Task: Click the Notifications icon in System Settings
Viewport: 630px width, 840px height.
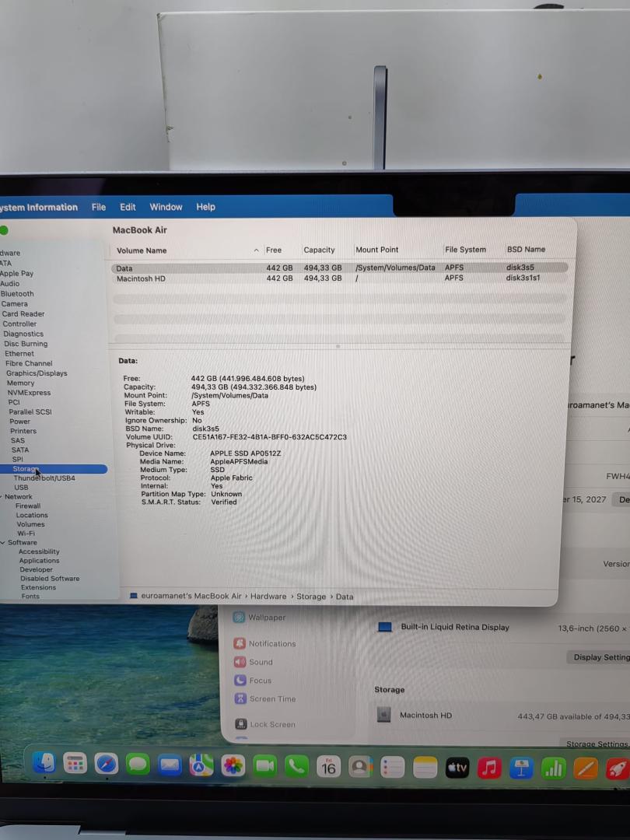Action: [240, 643]
